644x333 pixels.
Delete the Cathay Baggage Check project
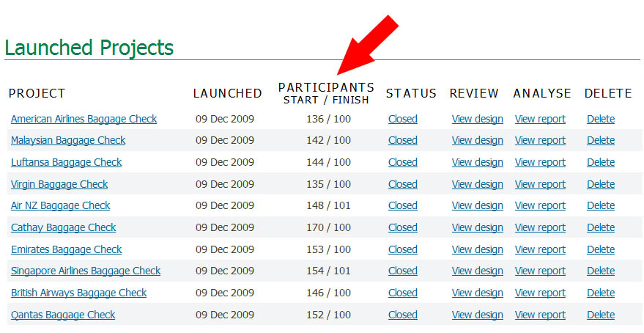[x=601, y=228]
